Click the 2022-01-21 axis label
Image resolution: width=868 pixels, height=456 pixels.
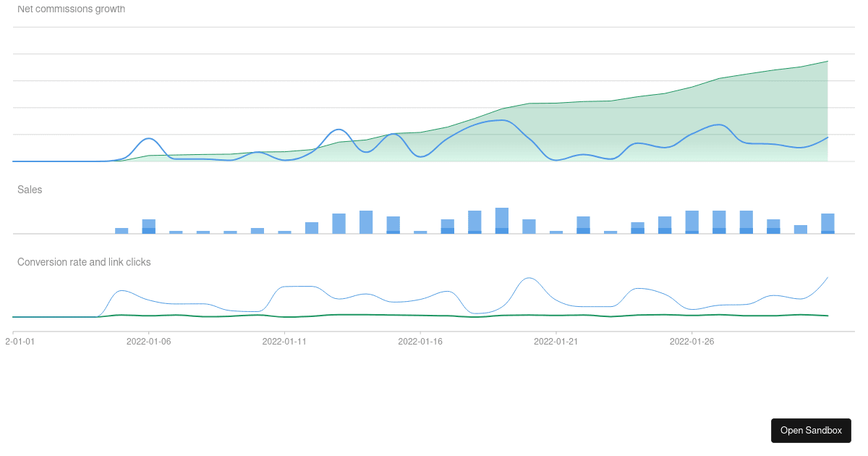(556, 341)
